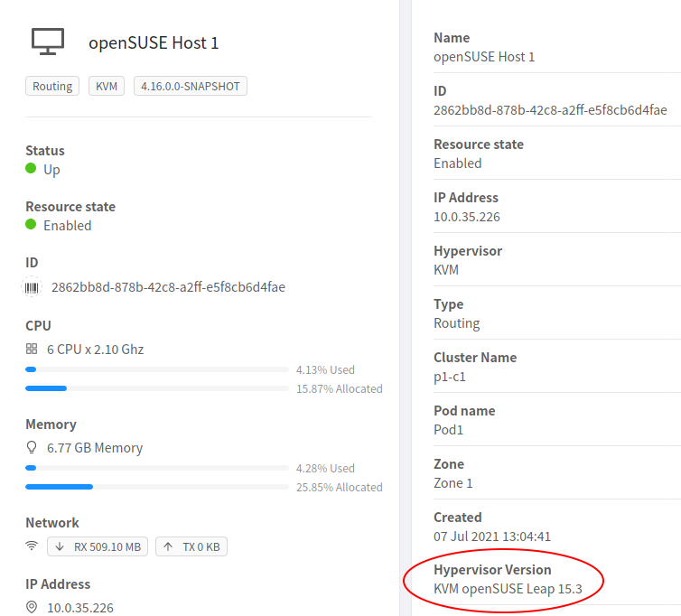Click the Hypervisor Version label

(492, 570)
